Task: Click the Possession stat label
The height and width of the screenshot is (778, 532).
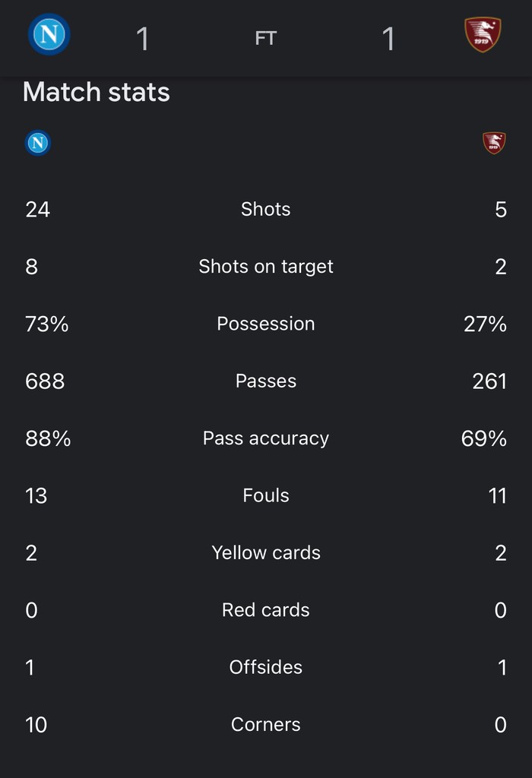Action: [x=265, y=324]
